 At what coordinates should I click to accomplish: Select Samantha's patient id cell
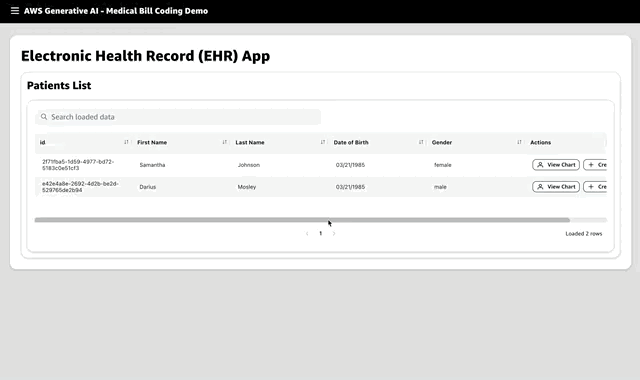click(x=78, y=165)
